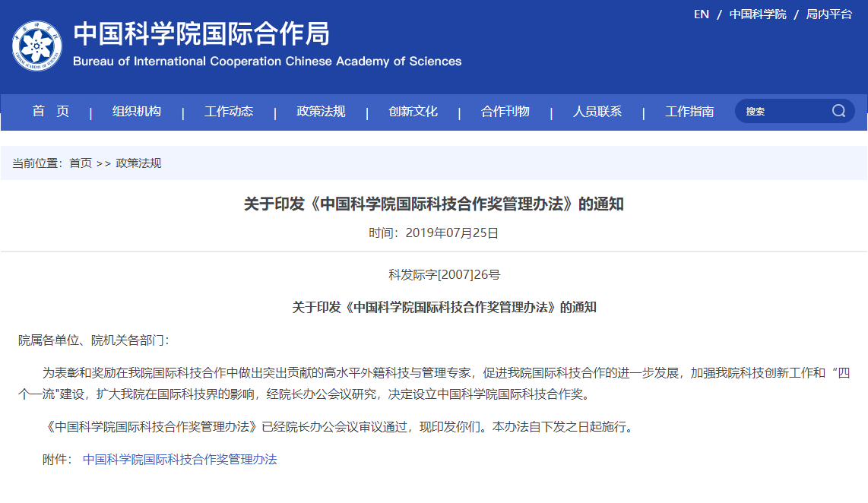The width and height of the screenshot is (868, 503).
Task: Click the 当前位置 breadcrumb label
Action: point(38,163)
